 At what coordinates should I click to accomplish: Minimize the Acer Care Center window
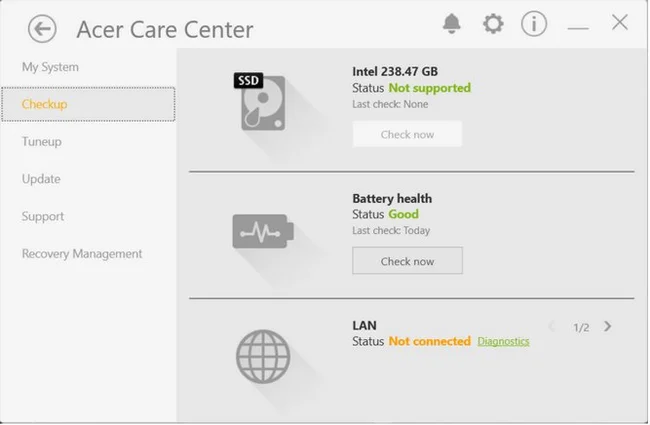578,28
